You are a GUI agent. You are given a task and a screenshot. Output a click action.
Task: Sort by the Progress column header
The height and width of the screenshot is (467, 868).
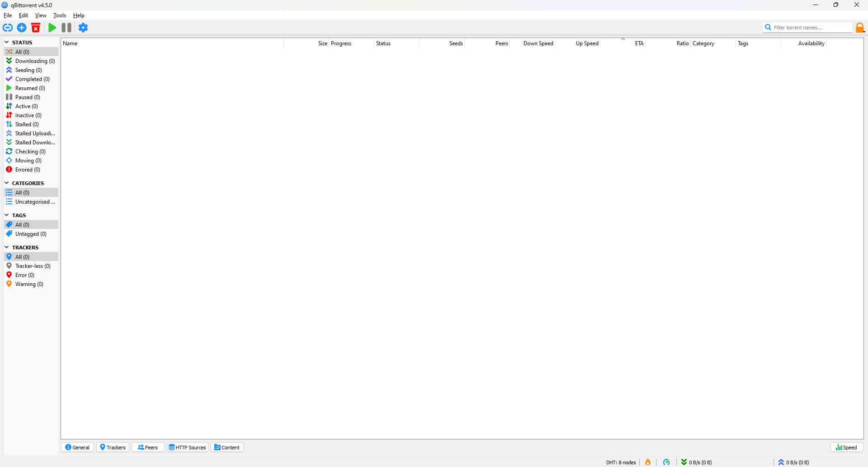point(341,43)
